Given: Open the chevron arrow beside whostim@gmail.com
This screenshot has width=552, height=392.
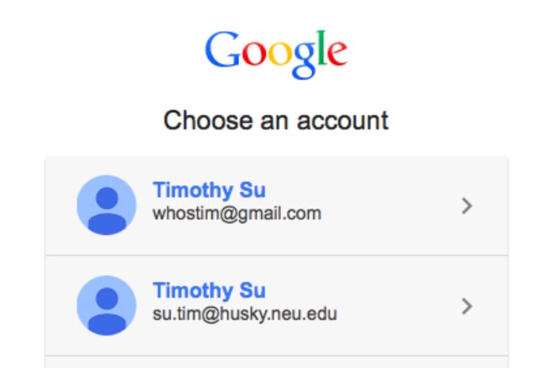Looking at the screenshot, I should [467, 206].
